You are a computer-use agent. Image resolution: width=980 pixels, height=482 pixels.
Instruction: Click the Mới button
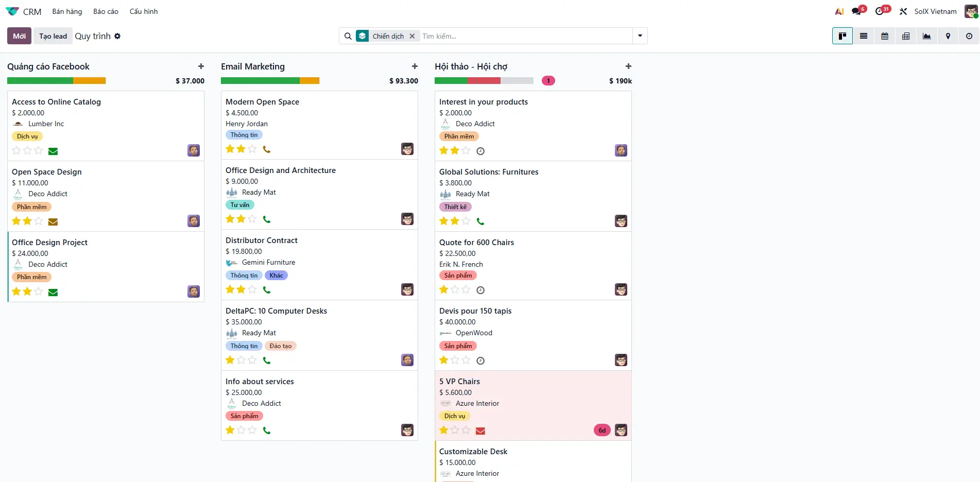pyautogui.click(x=19, y=36)
